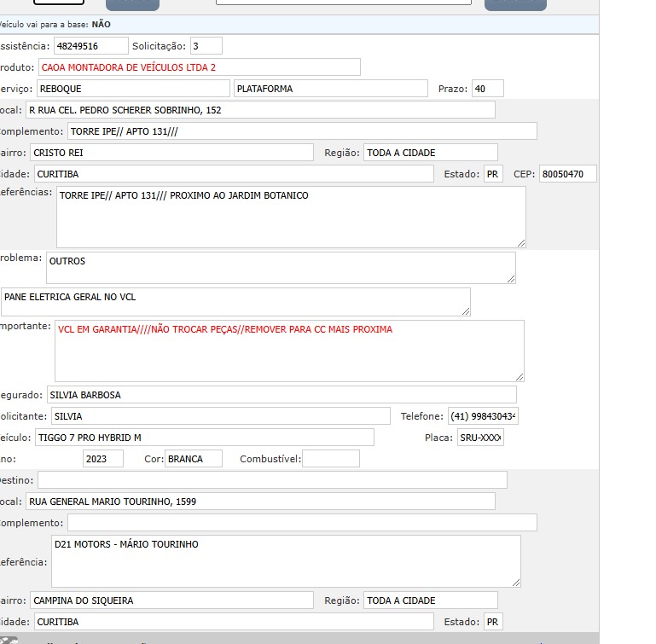
Task: Click the origin Estado field PR
Action: (x=493, y=174)
